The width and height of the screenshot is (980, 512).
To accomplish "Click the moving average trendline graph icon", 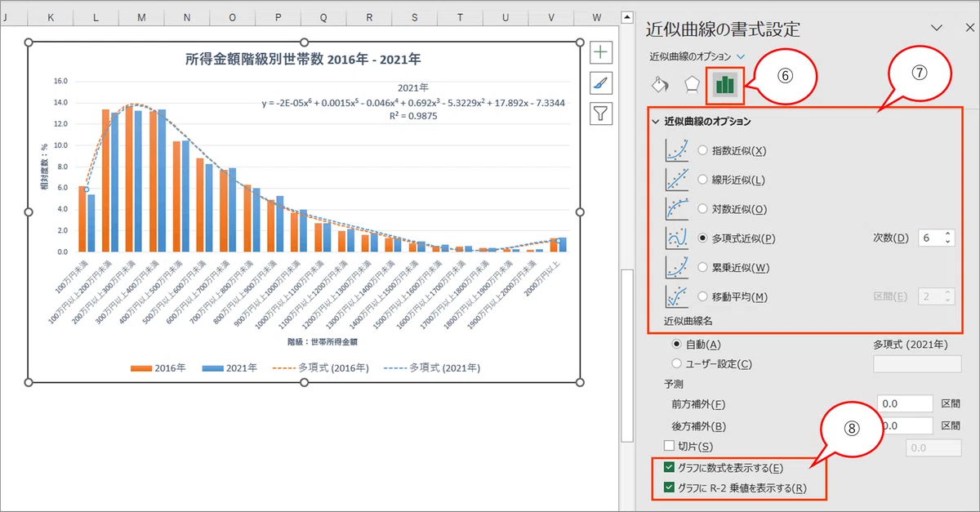I will 677,296.
